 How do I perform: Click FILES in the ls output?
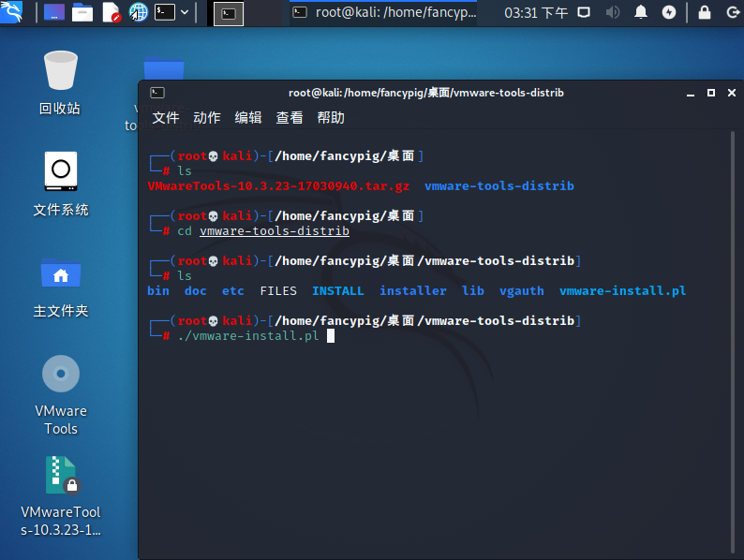tap(278, 290)
